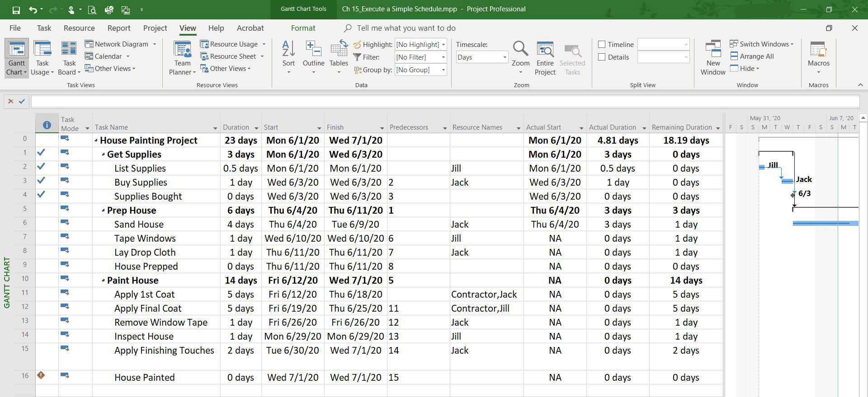Click Tell me what you want to do
This screenshot has height=397, width=868.
pos(406,28)
